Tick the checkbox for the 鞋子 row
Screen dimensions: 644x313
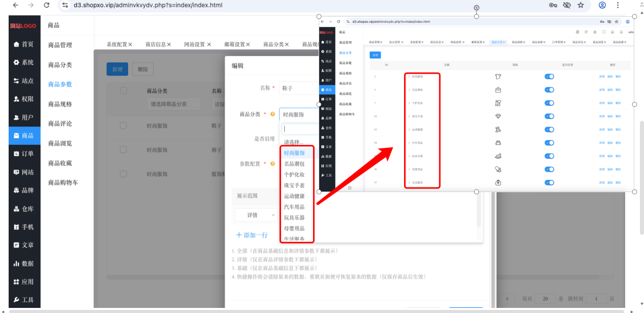click(x=123, y=126)
